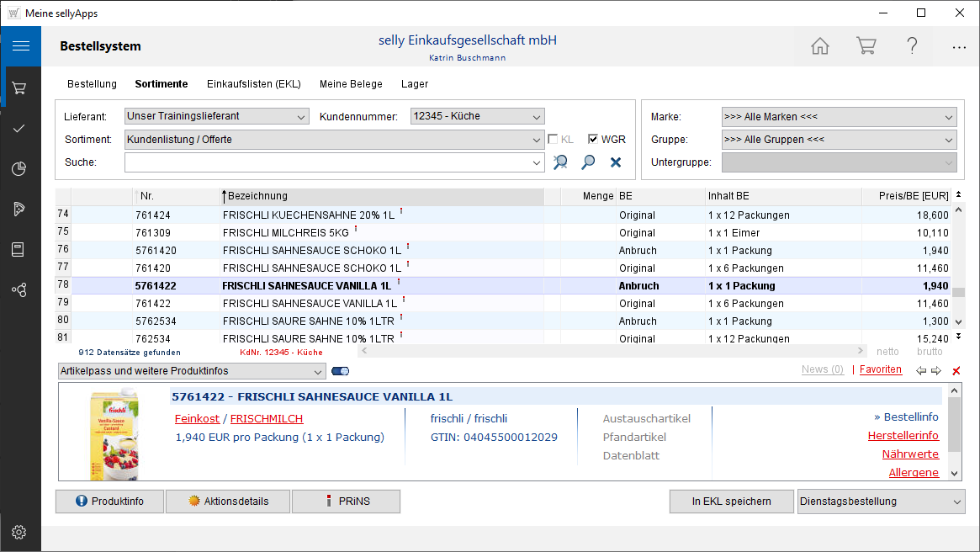Select the Sortimente tab
The height and width of the screenshot is (552, 980).
click(162, 84)
